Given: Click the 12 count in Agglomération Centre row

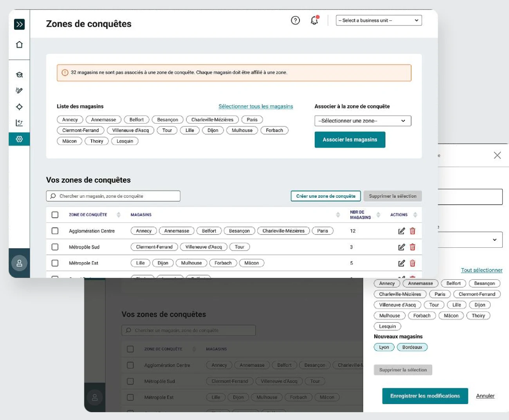Looking at the screenshot, I should (x=353, y=231).
